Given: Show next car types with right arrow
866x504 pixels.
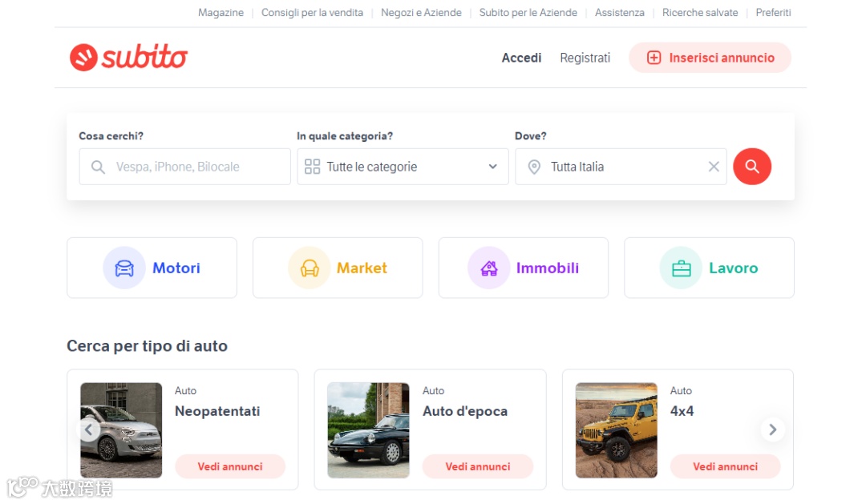Looking at the screenshot, I should coord(773,429).
